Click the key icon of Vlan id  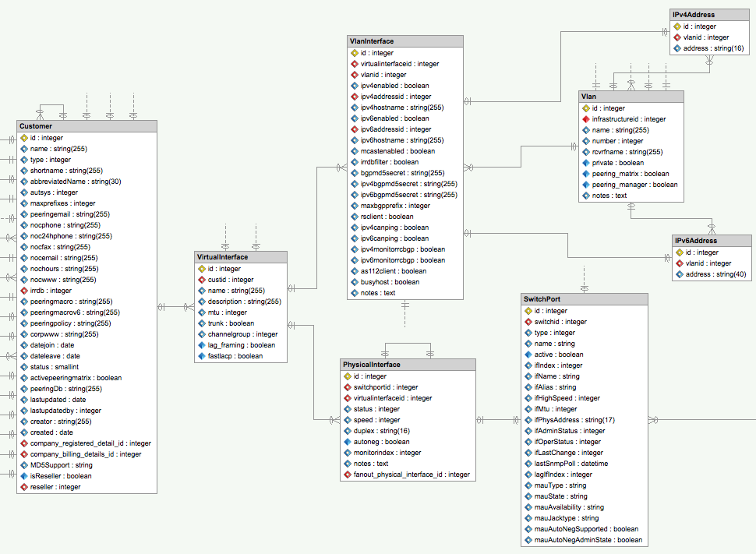[x=586, y=108]
